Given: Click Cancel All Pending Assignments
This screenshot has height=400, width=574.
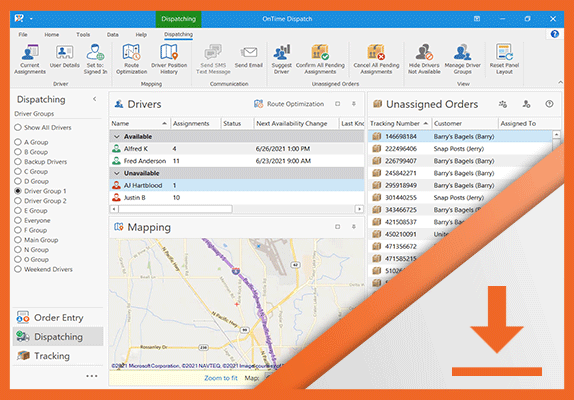Looking at the screenshot, I should coord(376,59).
